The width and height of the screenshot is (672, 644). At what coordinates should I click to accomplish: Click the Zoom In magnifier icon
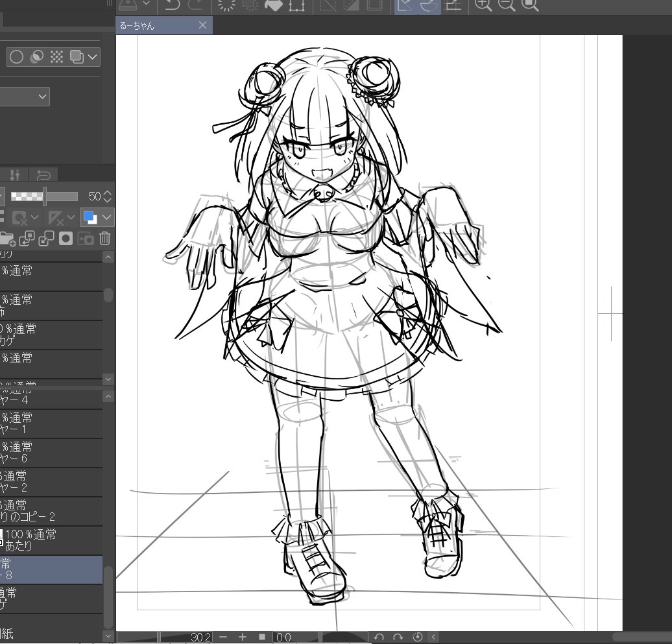click(483, 5)
